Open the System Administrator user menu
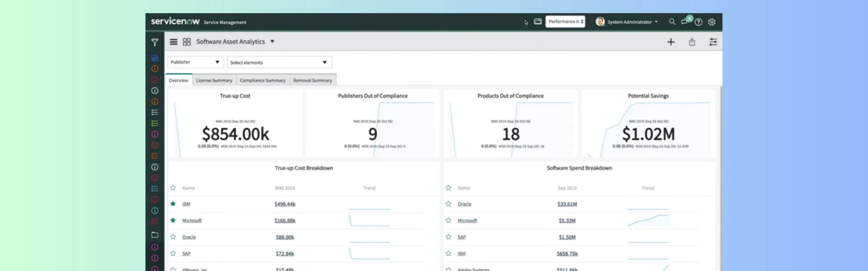Screen dimensions: 868x271 632,22
